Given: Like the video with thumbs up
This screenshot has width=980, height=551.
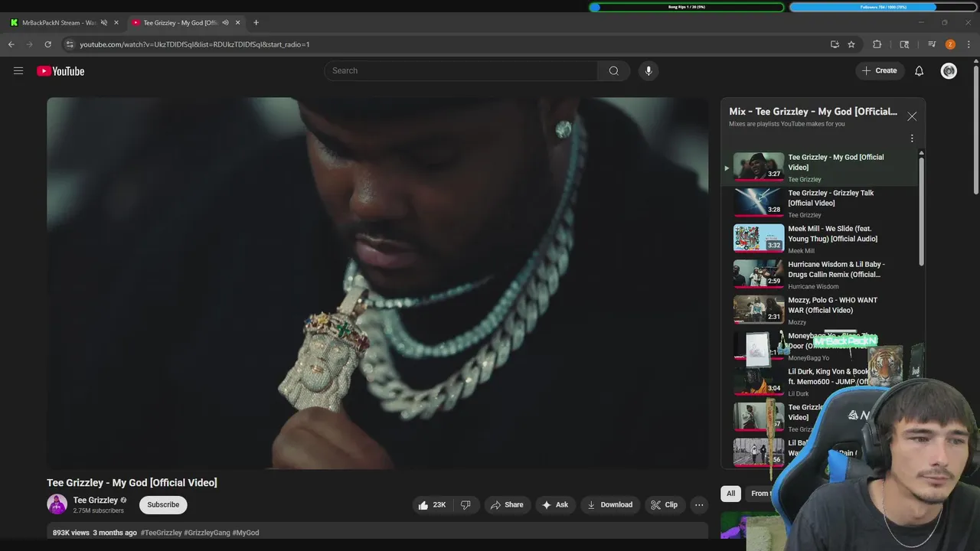Looking at the screenshot, I should click(x=432, y=504).
